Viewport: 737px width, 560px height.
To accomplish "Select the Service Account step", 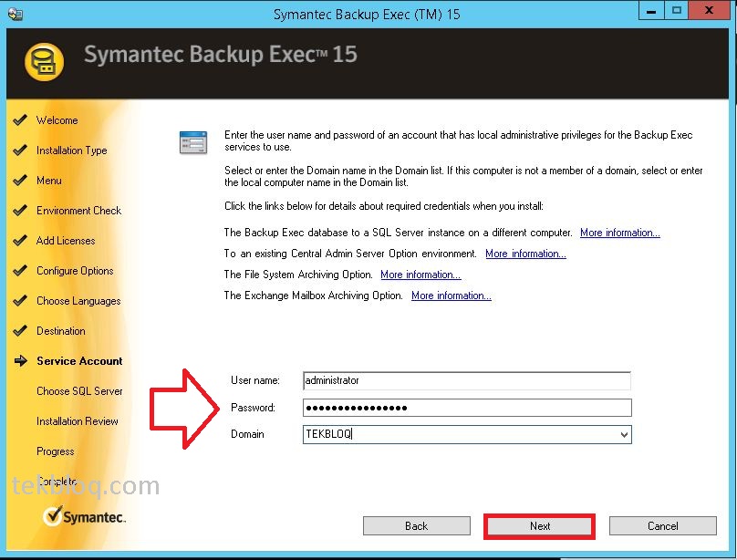I will point(79,361).
